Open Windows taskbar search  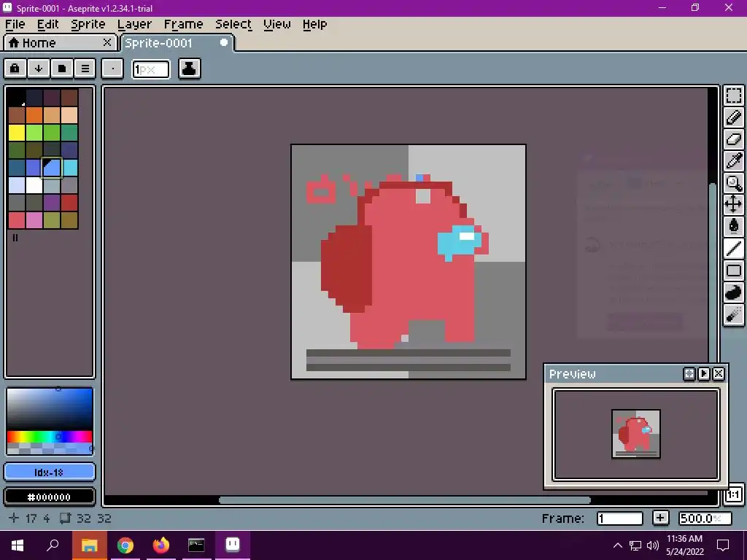pos(53,545)
